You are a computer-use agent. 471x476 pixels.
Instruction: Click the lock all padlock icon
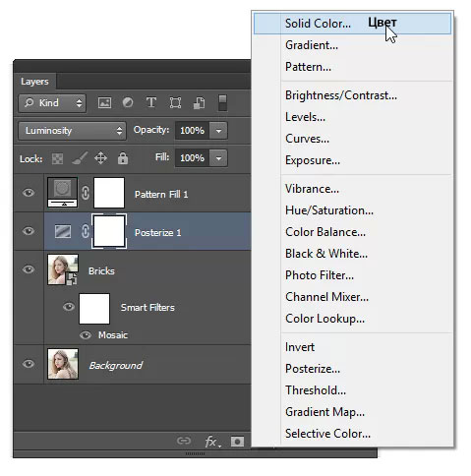click(123, 158)
